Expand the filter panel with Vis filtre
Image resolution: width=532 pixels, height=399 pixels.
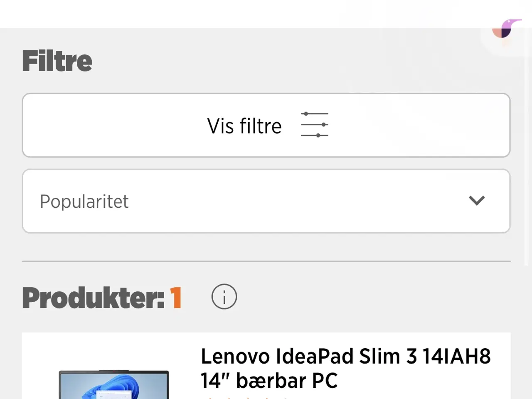(266, 125)
